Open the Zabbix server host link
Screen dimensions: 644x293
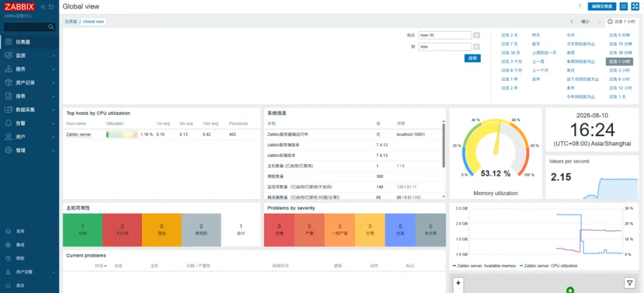click(x=79, y=134)
